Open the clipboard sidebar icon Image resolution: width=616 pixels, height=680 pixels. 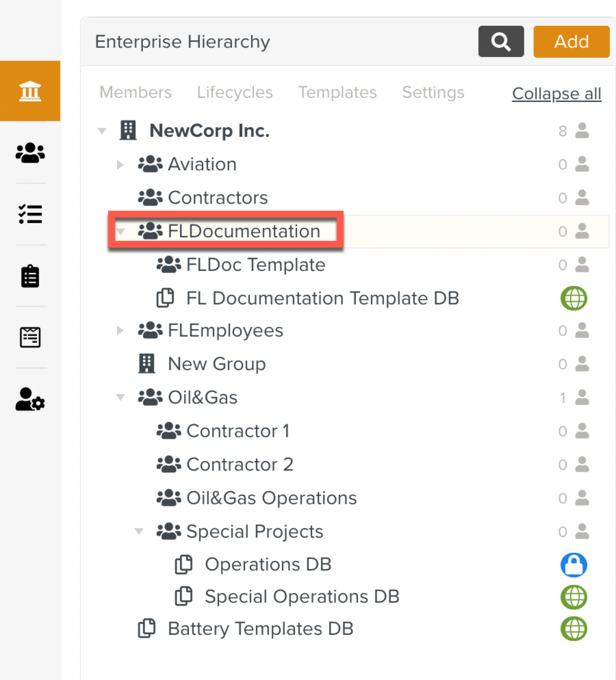[30, 276]
